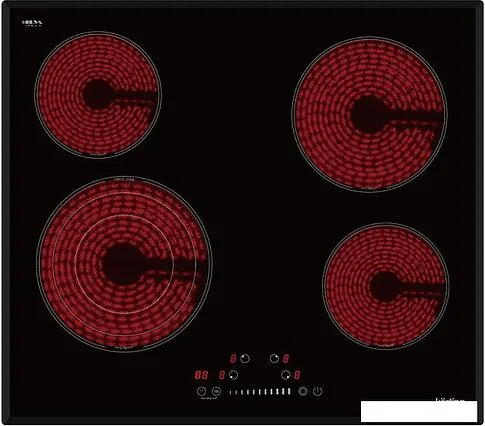Viewport: 485px width, 426px height.
Task: Tap the power on/off touch button
Action: [317, 391]
